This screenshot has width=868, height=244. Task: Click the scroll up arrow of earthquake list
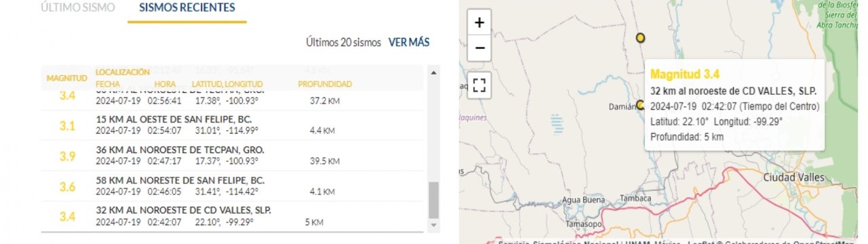tap(434, 72)
